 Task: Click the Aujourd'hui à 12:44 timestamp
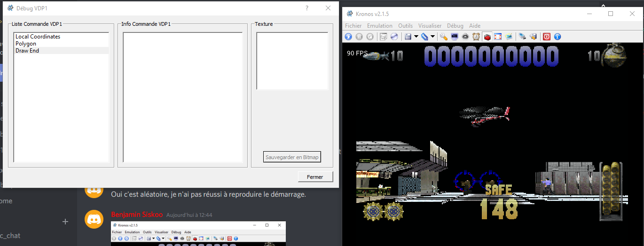tap(189, 215)
